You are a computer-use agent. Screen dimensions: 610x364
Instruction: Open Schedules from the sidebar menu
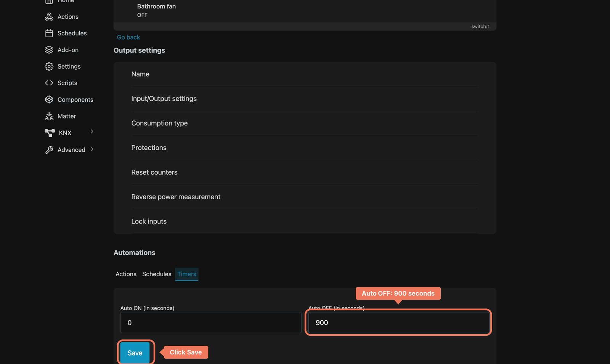pyautogui.click(x=72, y=33)
